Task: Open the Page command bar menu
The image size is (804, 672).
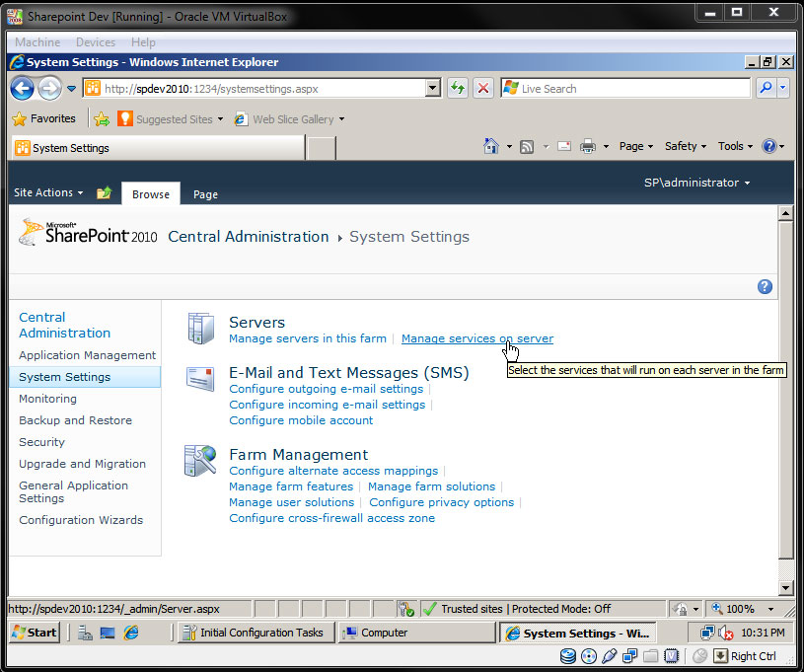Action: click(x=636, y=147)
